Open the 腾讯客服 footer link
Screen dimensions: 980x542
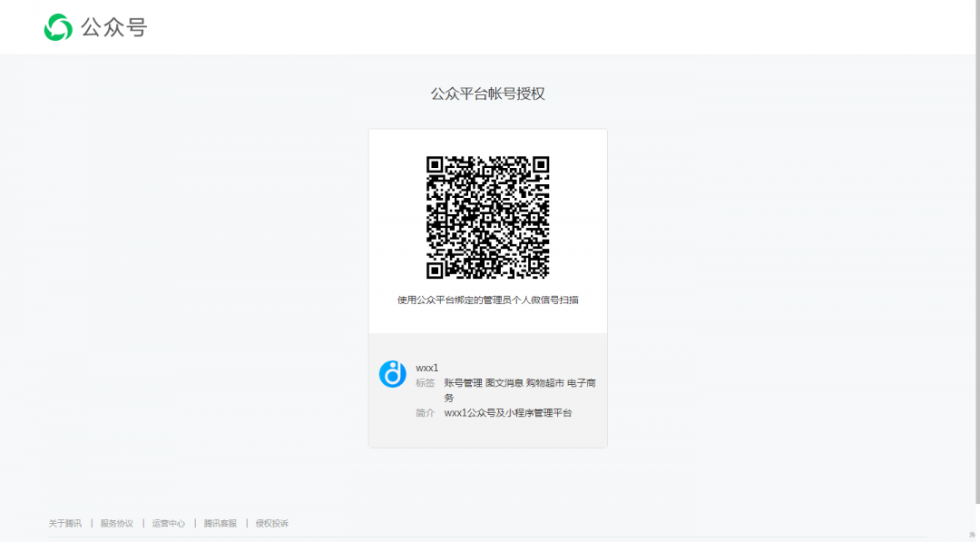(x=220, y=522)
